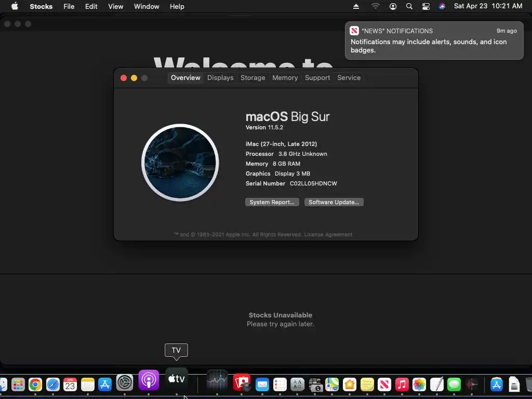Open the Apple TV app in Dock

177,379
